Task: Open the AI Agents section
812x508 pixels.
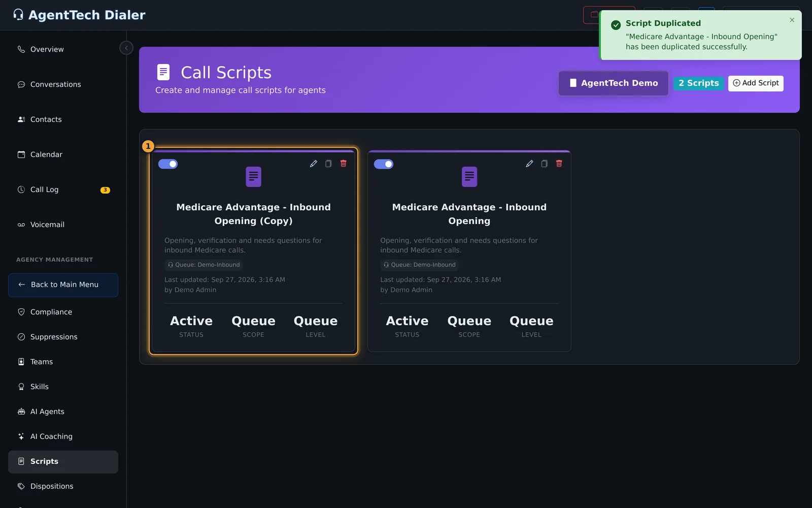Action: tap(63, 411)
